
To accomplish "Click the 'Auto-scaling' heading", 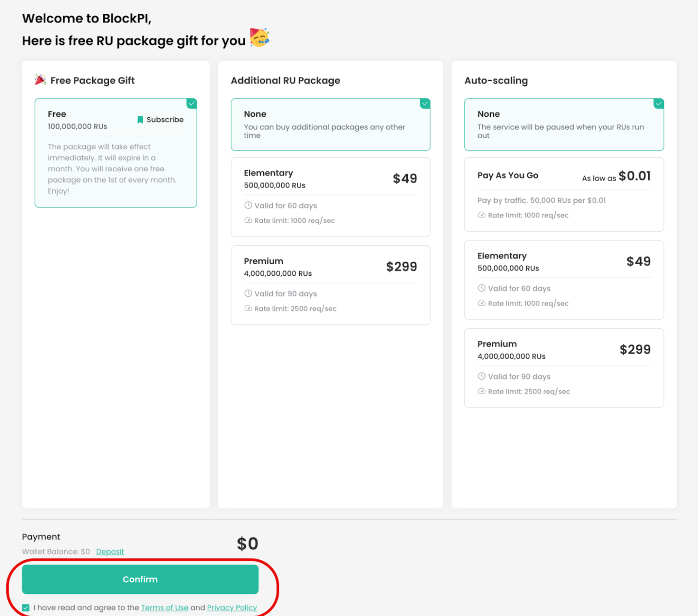I will (496, 81).
